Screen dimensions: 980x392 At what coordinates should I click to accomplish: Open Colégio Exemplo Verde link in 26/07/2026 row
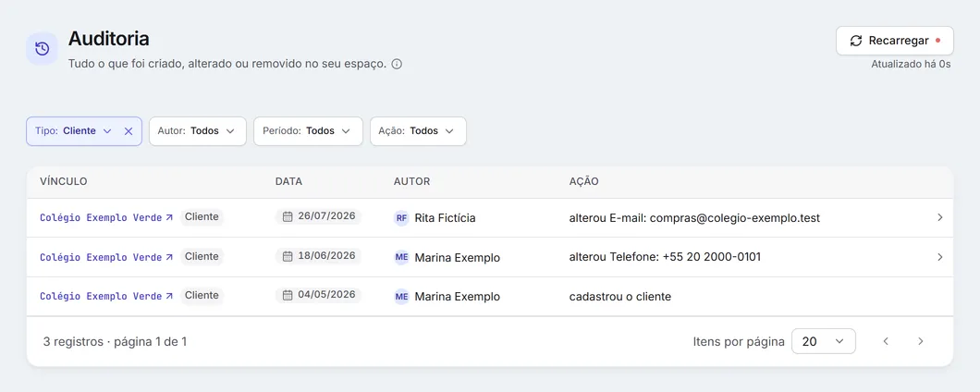(x=106, y=217)
